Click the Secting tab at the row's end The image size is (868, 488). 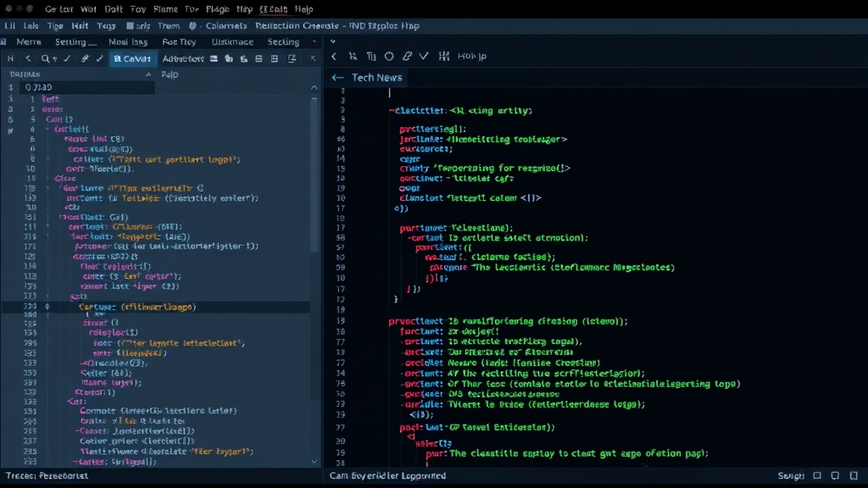click(x=283, y=42)
